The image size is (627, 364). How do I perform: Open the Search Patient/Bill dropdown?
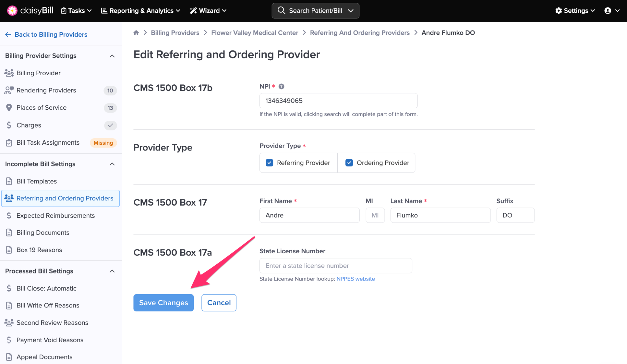click(351, 11)
